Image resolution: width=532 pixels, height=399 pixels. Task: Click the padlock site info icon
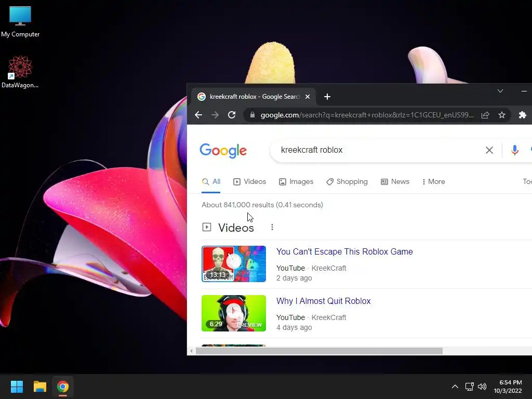click(x=252, y=115)
